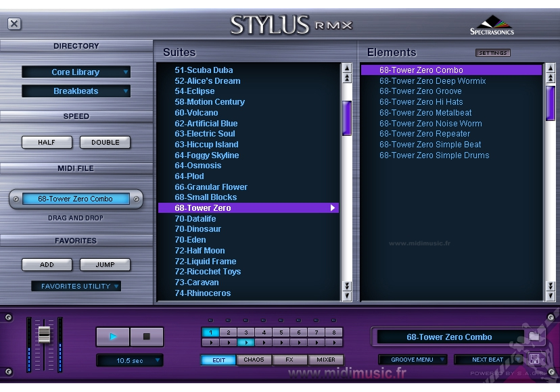Click Elements list page down double arrow

click(551, 286)
